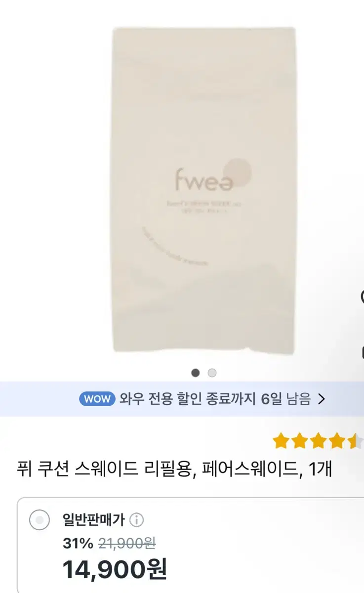Click the light blue WOW banner bar
The height and width of the screenshot is (593, 364).
point(182,399)
